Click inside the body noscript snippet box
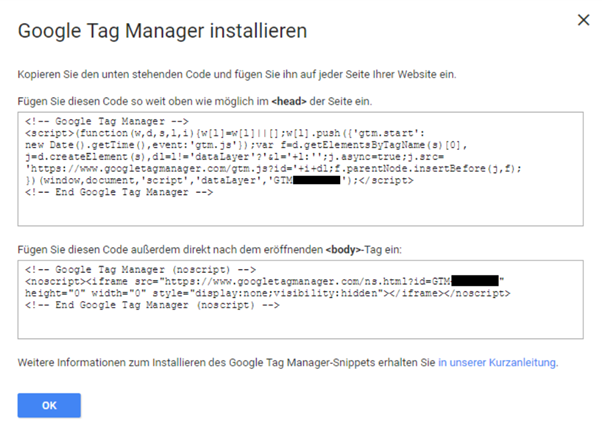This screenshot has width=602, height=429. click(x=301, y=300)
